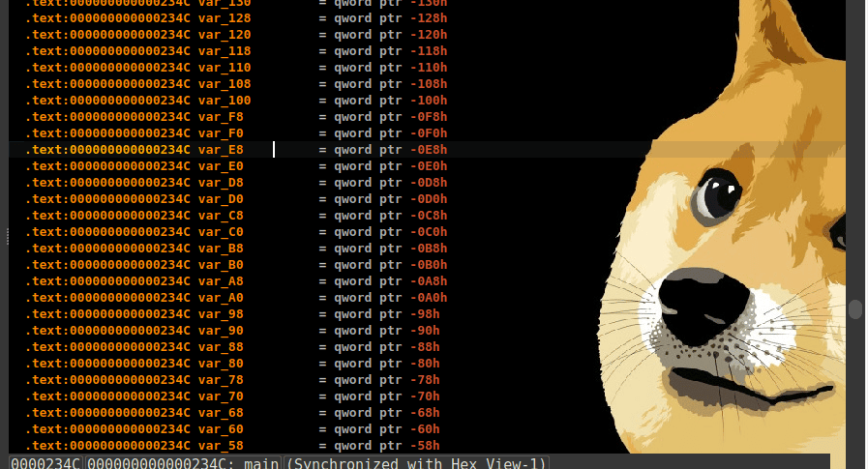Click the -0B8h offset value
This screenshot has height=469, width=868.
click(x=429, y=249)
